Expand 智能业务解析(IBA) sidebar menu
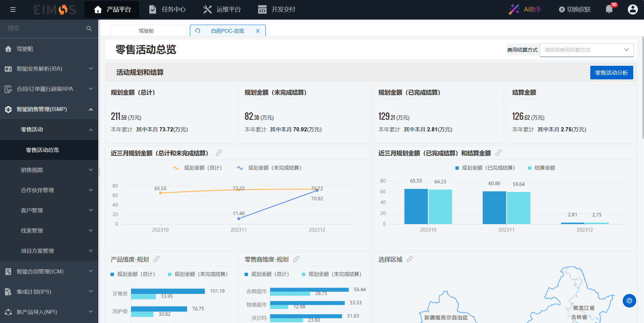This screenshot has width=644, height=323. click(49, 69)
